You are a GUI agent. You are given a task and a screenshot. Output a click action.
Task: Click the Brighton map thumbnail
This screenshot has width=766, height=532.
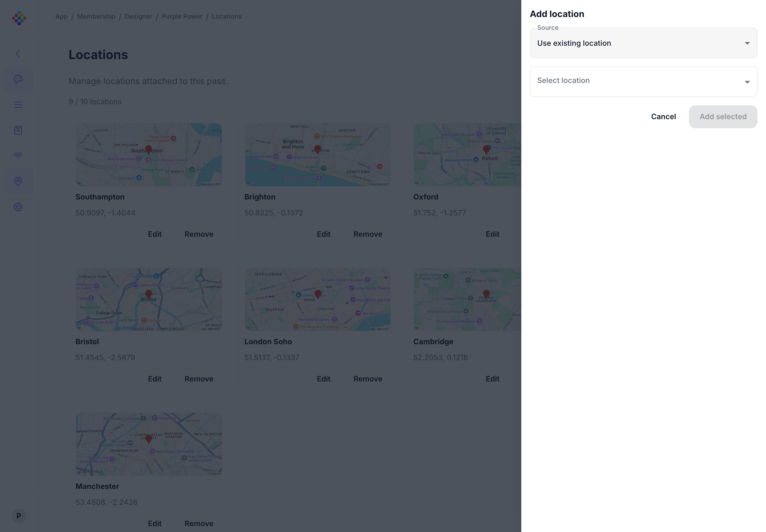pyautogui.click(x=318, y=155)
